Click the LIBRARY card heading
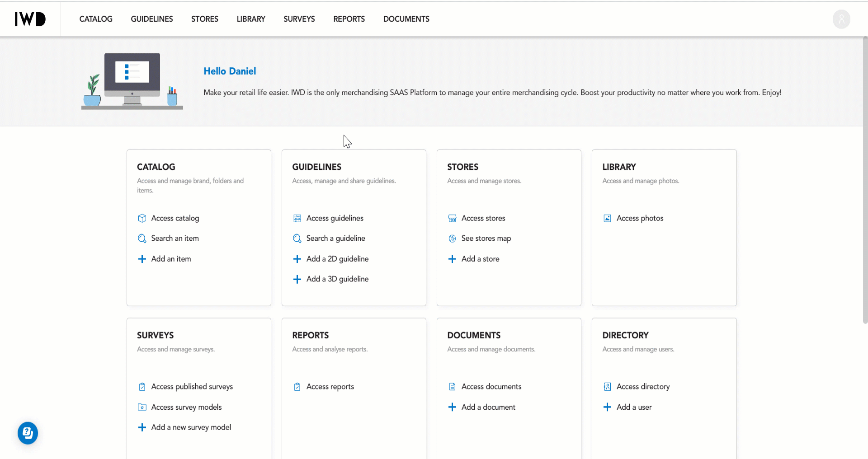868x459 pixels. coord(619,167)
